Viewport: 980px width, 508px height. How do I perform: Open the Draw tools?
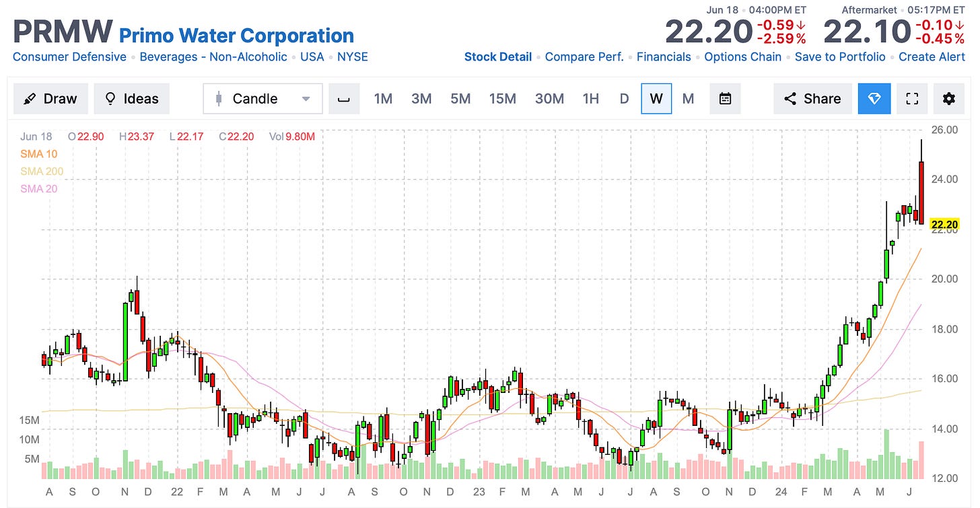(50, 99)
